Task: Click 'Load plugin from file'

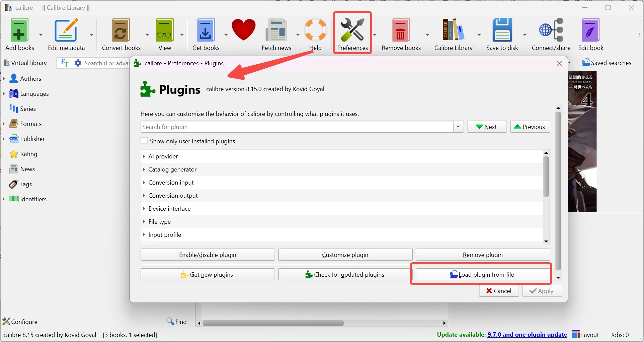Action: click(x=482, y=274)
